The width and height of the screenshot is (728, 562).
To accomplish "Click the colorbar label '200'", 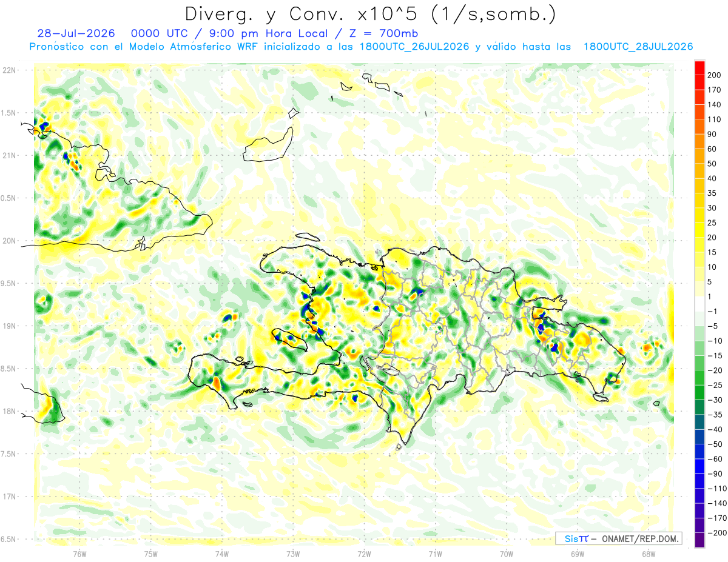I will 715,75.
